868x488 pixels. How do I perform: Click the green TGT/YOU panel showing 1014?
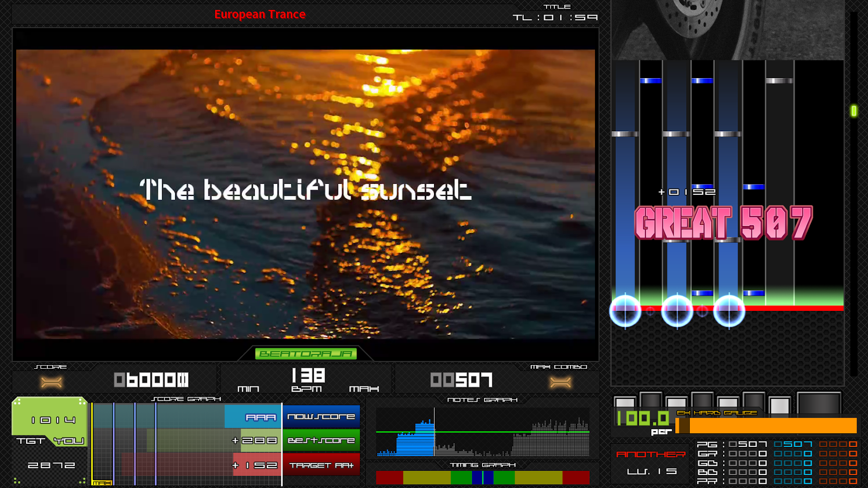point(49,422)
